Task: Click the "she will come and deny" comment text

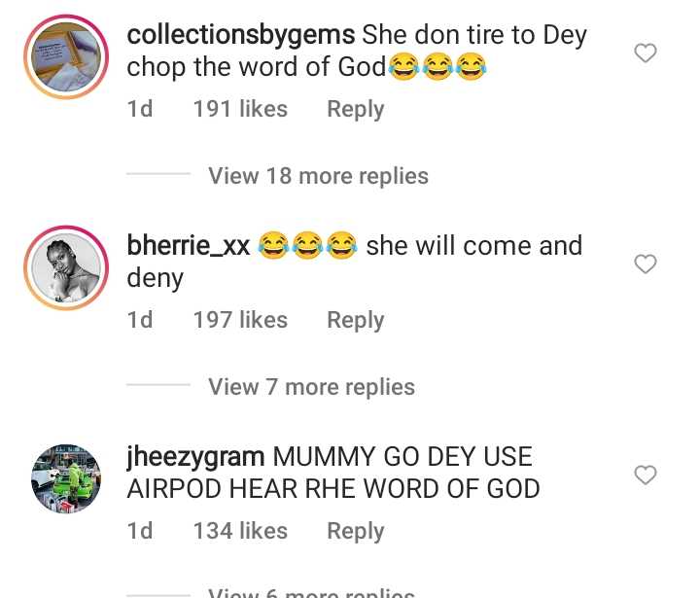Action: coord(473,247)
